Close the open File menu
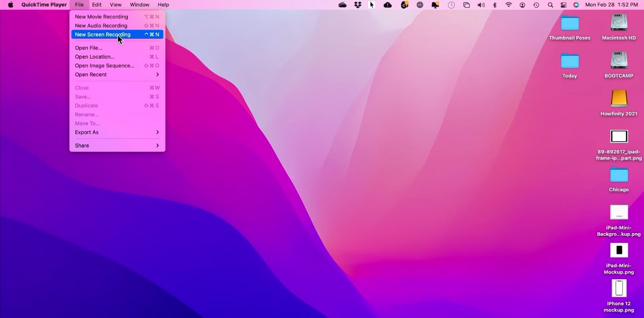The height and width of the screenshot is (318, 644). click(x=79, y=5)
